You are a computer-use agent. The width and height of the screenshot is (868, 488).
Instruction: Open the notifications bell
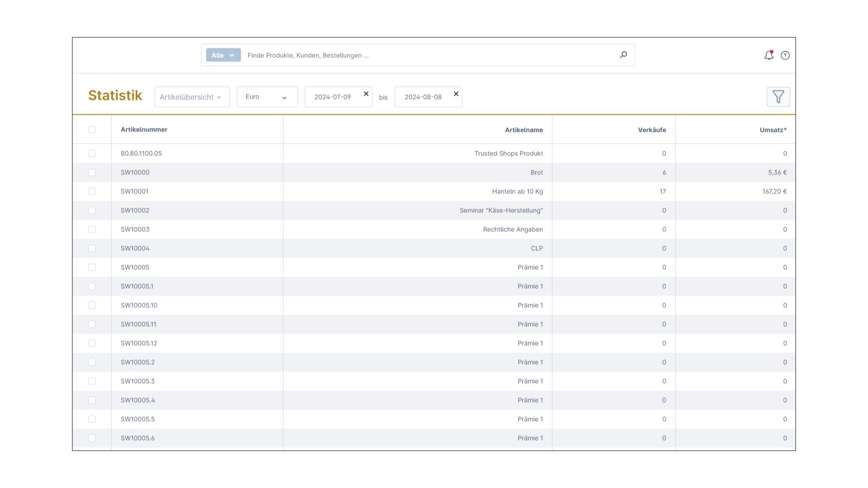[769, 55]
